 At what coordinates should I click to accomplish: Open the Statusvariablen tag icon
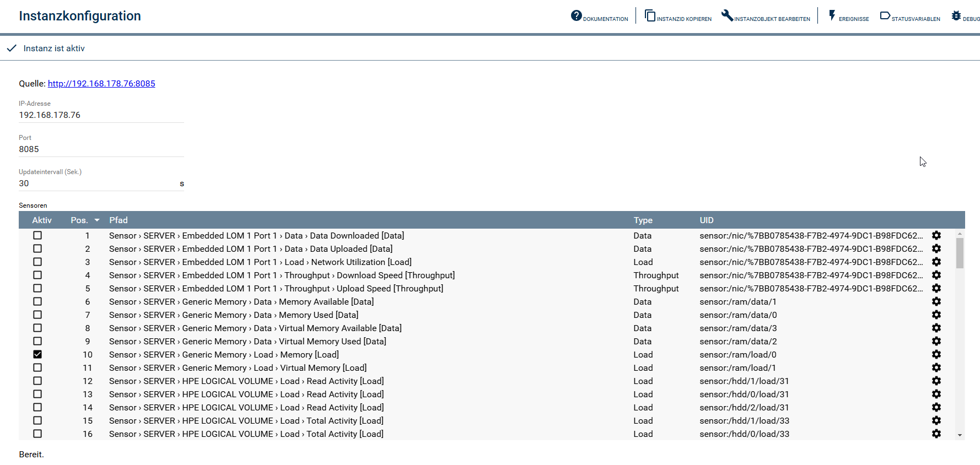point(885,16)
